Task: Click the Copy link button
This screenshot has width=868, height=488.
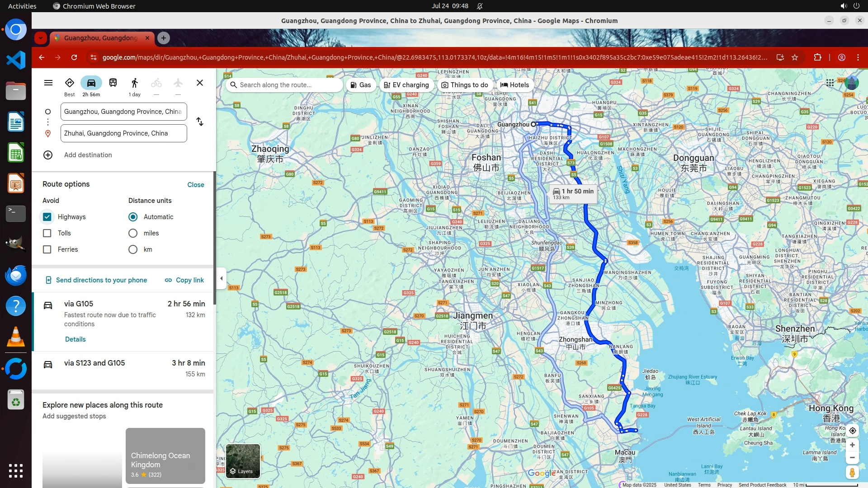Action: [x=184, y=280]
